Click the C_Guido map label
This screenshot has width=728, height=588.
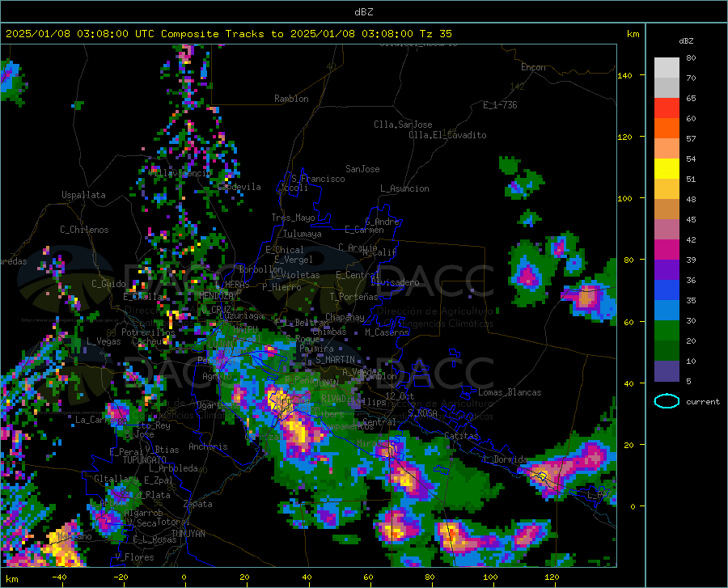pyautogui.click(x=108, y=284)
